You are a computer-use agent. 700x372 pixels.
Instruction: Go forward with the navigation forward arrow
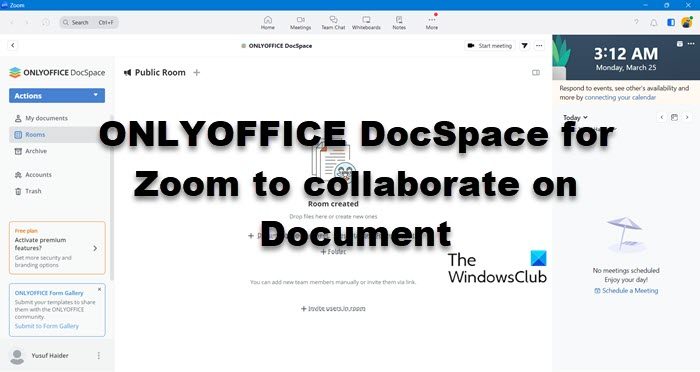coord(28,22)
